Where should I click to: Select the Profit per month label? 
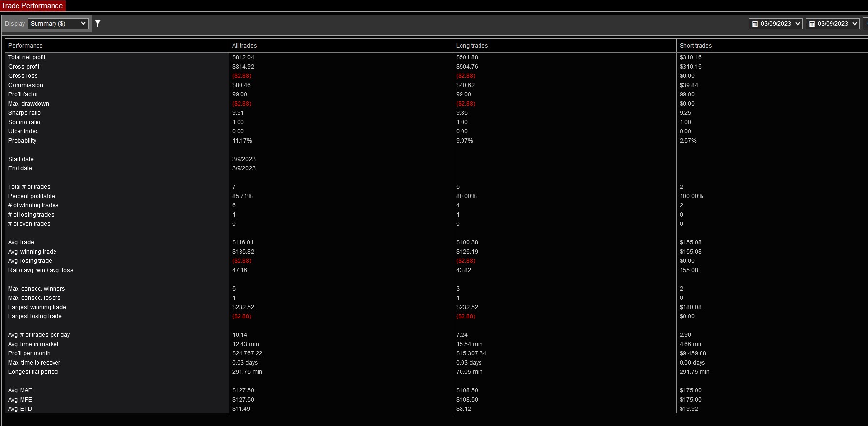(29, 353)
